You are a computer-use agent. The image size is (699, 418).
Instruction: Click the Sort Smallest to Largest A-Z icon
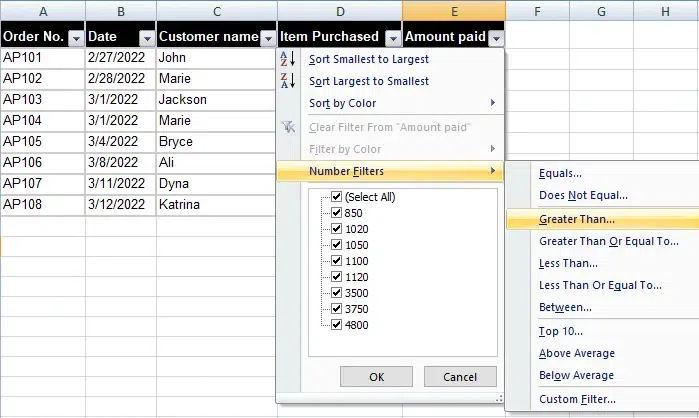(288, 59)
